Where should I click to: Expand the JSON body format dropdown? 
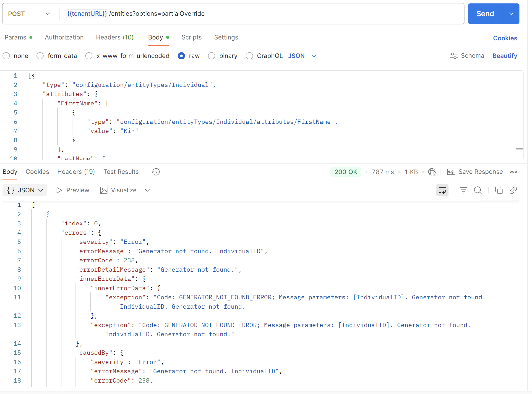coord(314,56)
